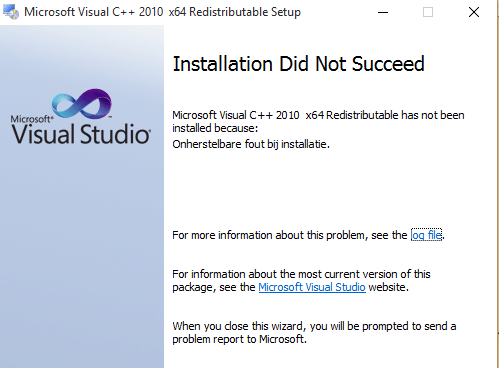Screen dimensions: 499x368
Task: Open the Microsoft Visual Studio website link
Action: pyautogui.click(x=312, y=287)
